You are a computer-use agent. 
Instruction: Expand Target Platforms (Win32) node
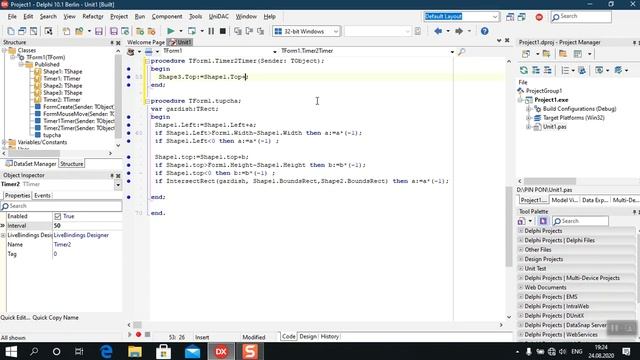pos(529,118)
